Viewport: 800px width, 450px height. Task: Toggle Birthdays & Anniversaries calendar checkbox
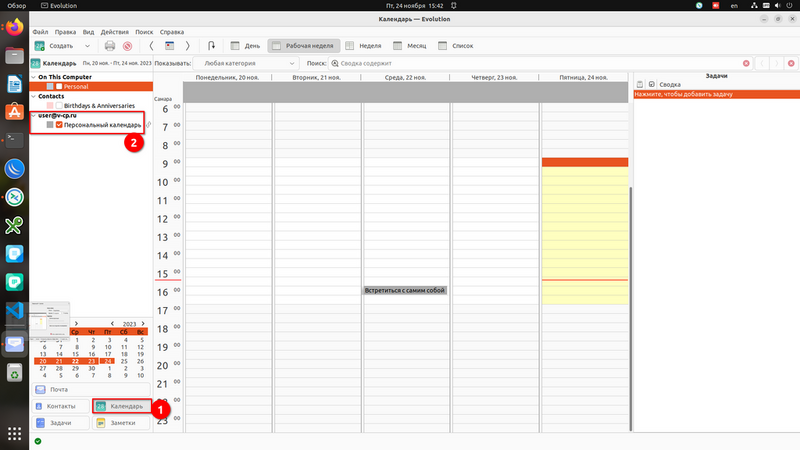pyautogui.click(x=59, y=105)
